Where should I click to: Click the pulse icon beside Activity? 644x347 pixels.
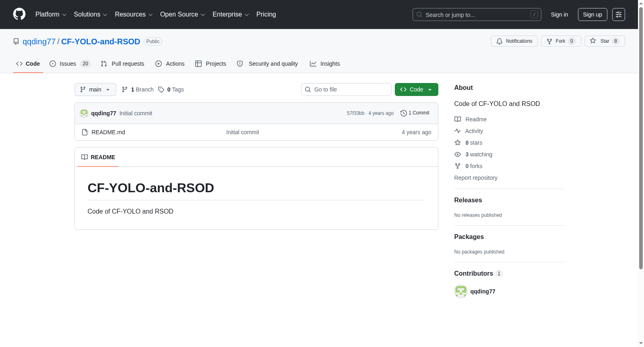(458, 131)
